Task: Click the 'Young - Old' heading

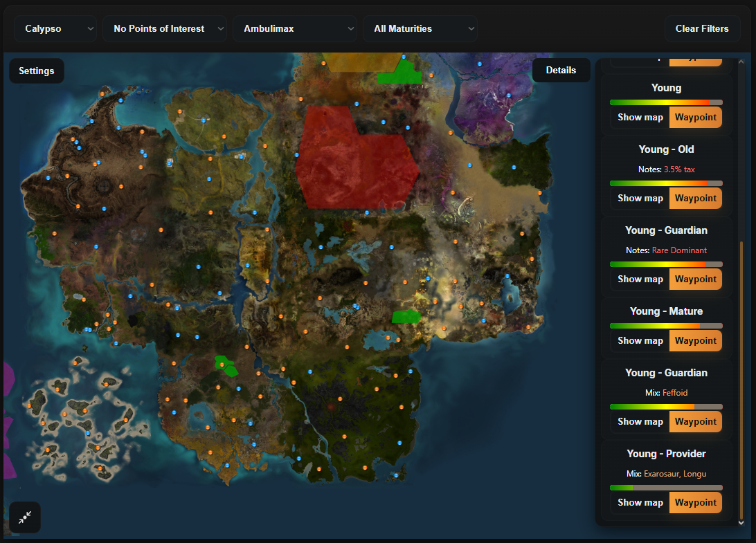Action: coord(666,149)
